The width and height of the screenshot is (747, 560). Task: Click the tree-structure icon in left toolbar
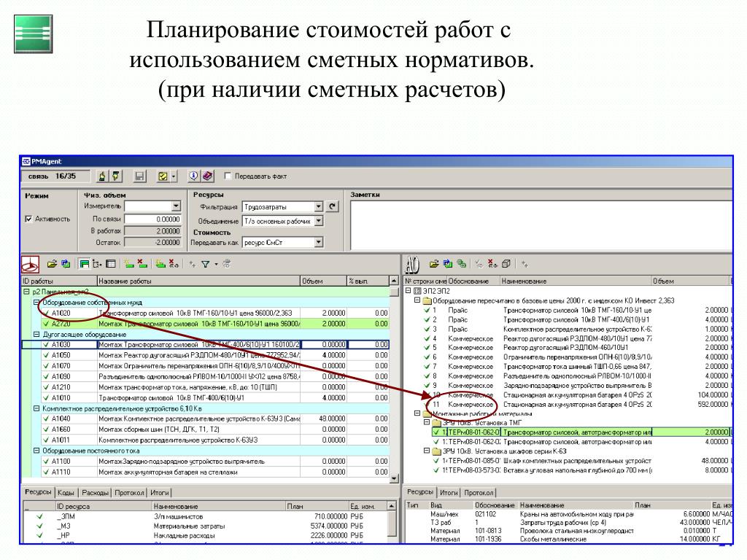coord(97,264)
